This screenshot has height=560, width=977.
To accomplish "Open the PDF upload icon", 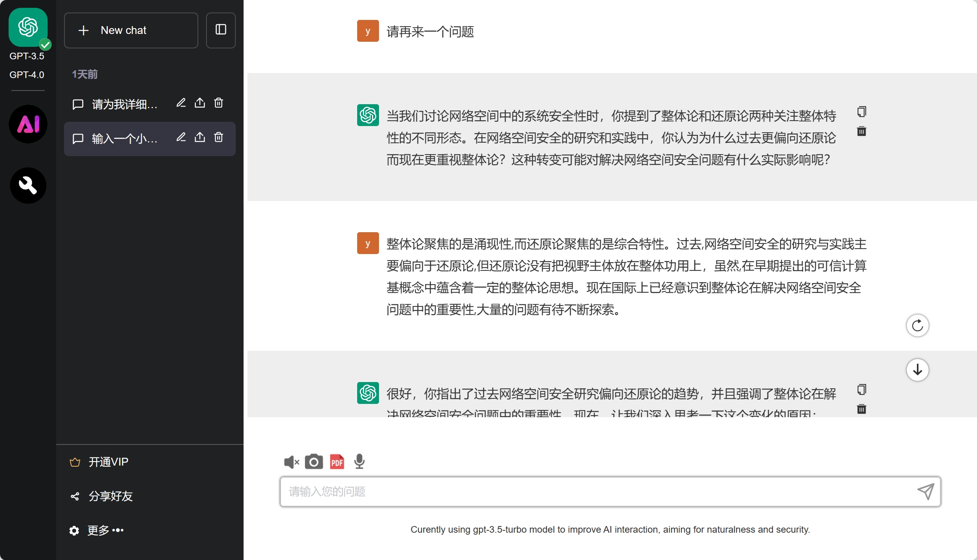I will 337,462.
